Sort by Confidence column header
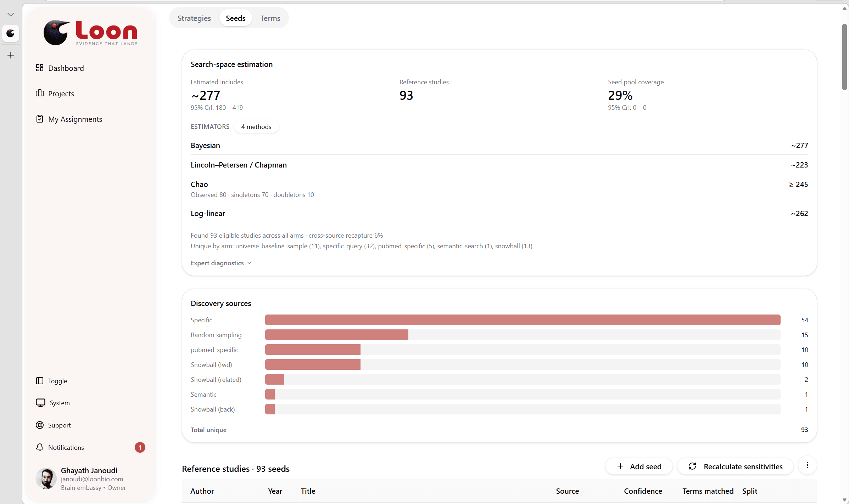The height and width of the screenshot is (504, 849). (643, 491)
